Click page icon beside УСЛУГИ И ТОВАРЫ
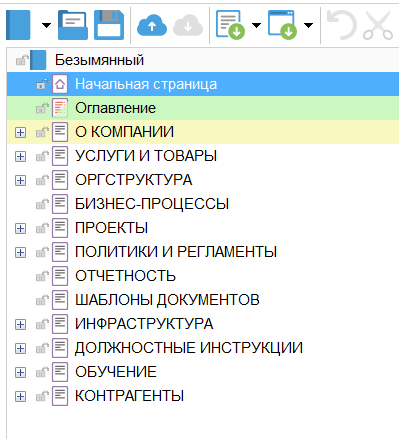 [x=60, y=156]
